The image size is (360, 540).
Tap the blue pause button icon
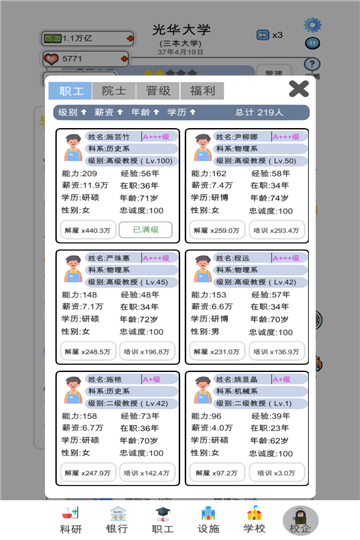coord(312,43)
